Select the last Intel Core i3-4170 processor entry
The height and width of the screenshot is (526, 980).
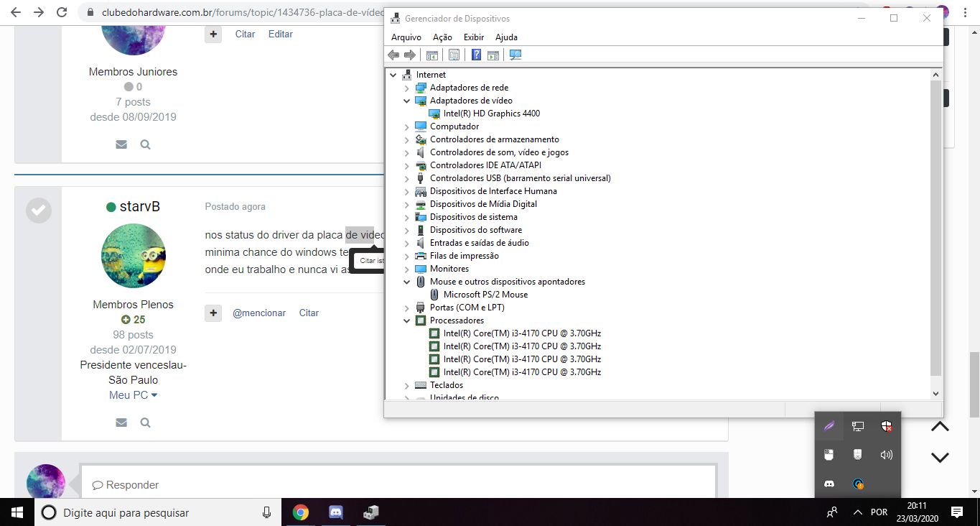coord(522,372)
